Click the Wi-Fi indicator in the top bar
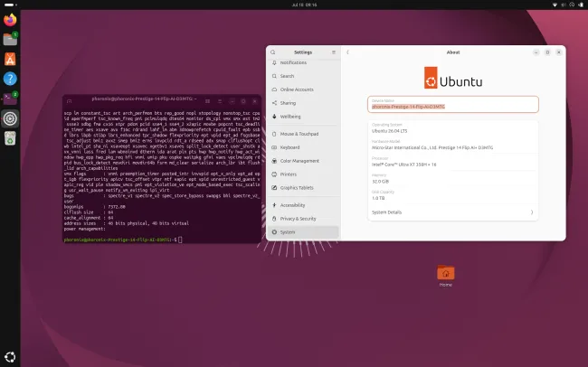Image resolution: width=588 pixels, height=367 pixels. point(555,5)
